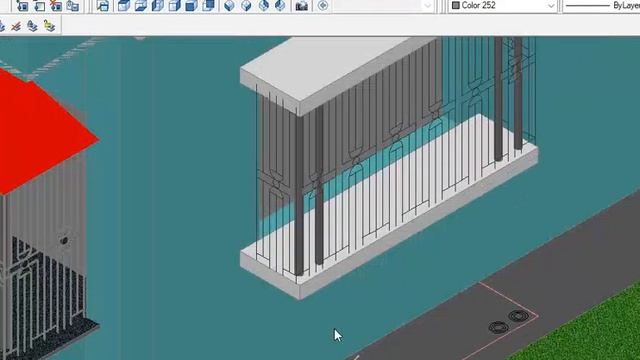Open the Color 252 color dropdown

click(503, 5)
